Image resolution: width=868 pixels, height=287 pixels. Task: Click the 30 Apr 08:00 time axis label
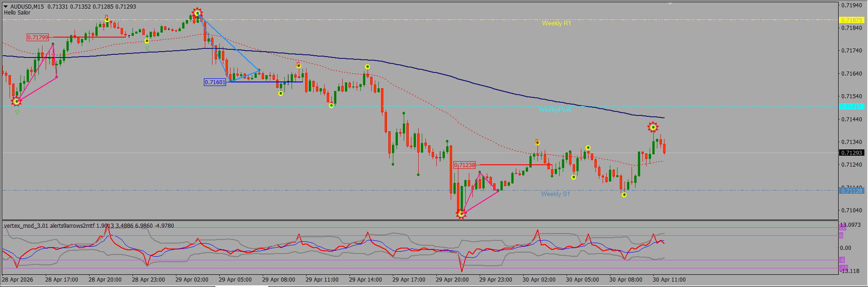(x=626, y=279)
